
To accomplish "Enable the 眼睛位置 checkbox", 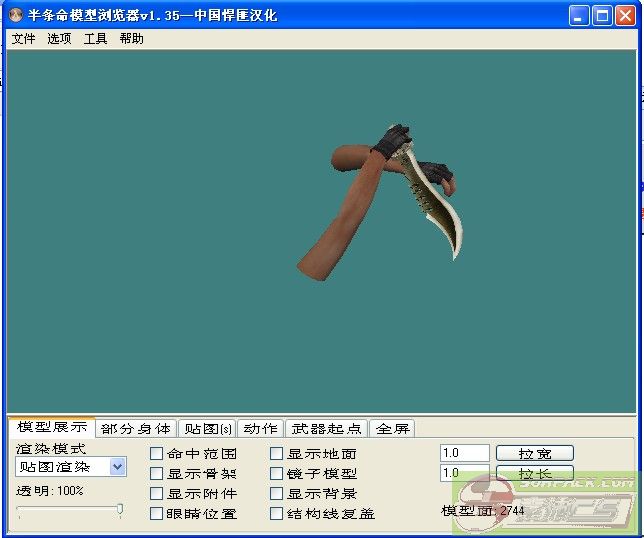I will click(x=156, y=513).
